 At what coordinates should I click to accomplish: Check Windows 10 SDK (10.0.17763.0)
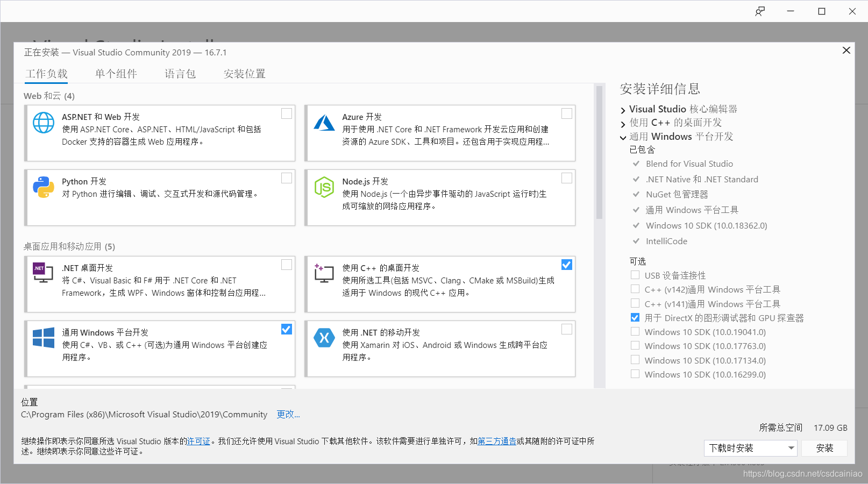click(x=635, y=345)
